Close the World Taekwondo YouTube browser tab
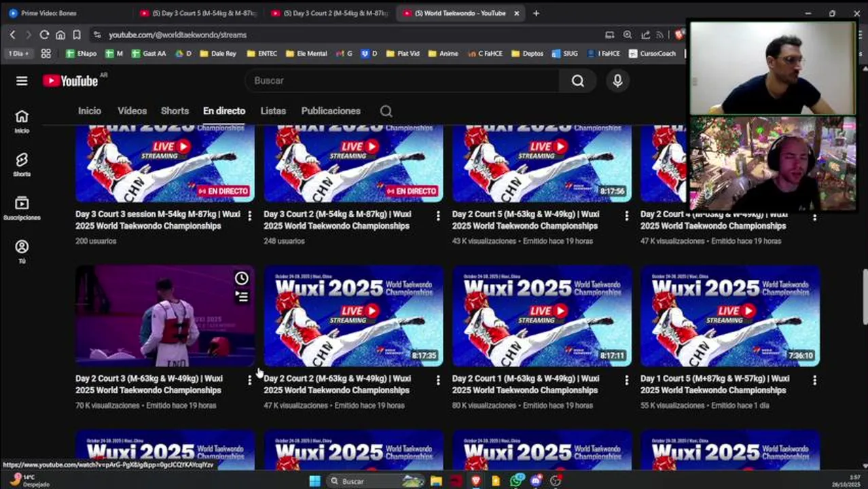The height and width of the screenshot is (489, 868). click(x=516, y=13)
